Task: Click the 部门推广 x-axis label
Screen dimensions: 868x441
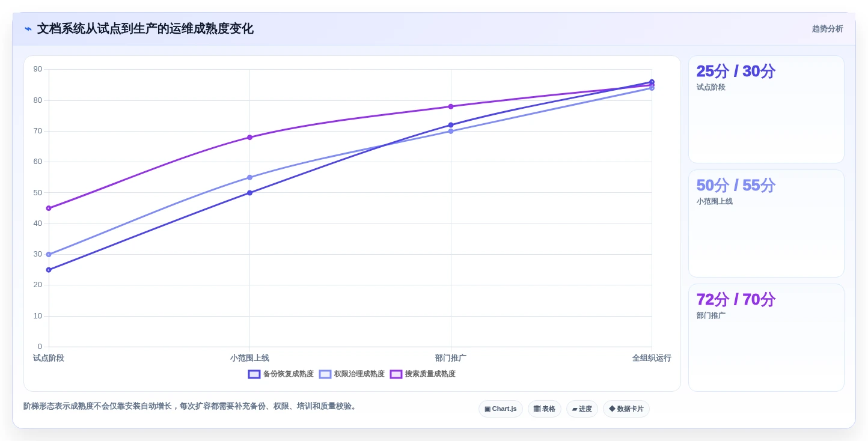Action: (x=451, y=358)
